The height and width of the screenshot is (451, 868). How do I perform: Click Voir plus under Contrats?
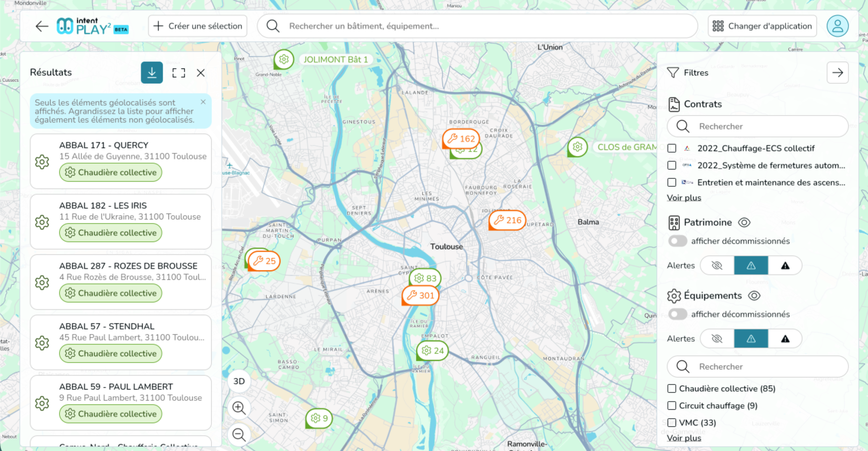point(684,198)
